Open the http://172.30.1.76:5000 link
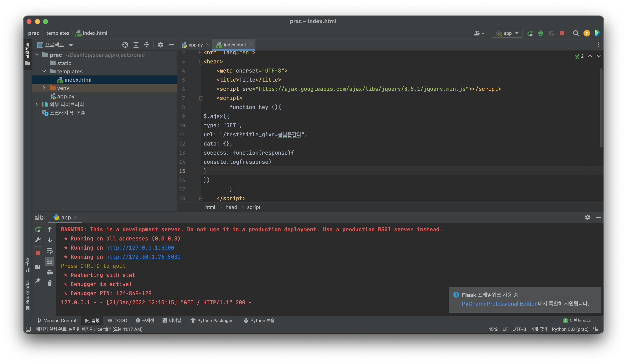This screenshot has height=364, width=627. point(143,257)
